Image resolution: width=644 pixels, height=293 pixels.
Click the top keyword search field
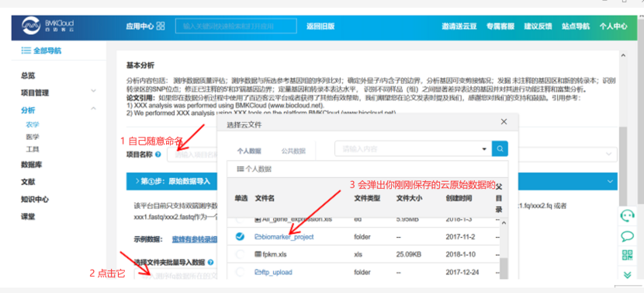coord(236,26)
